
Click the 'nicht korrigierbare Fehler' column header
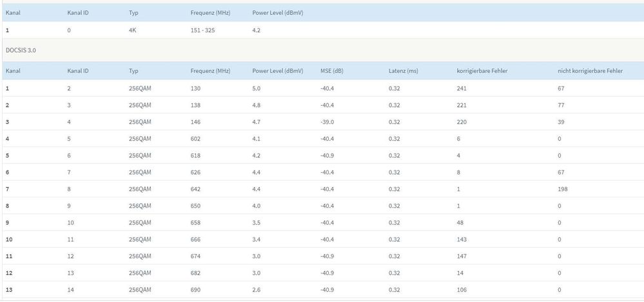point(590,71)
